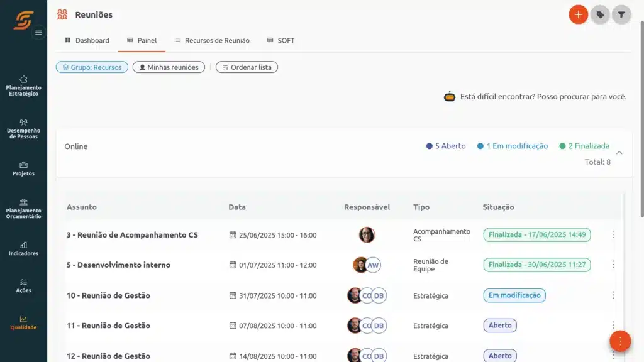
Task: Toggle the Minhas reuniões filter
Action: [167, 67]
